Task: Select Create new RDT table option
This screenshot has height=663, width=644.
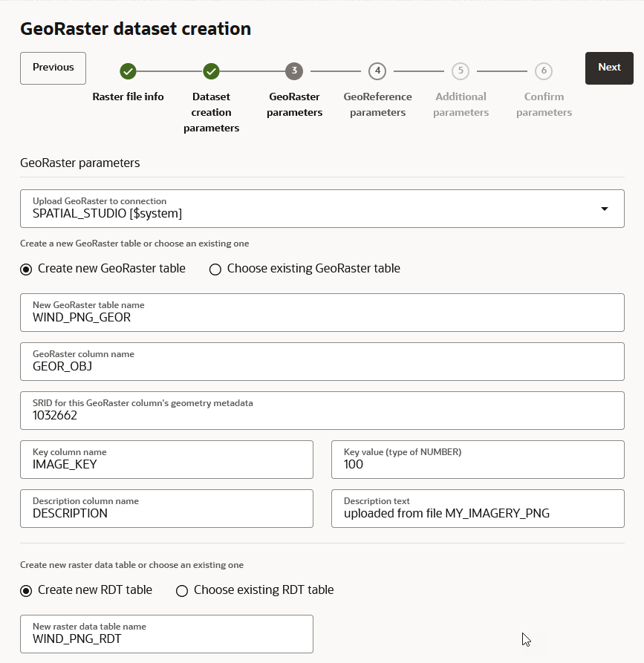Action: [x=27, y=590]
